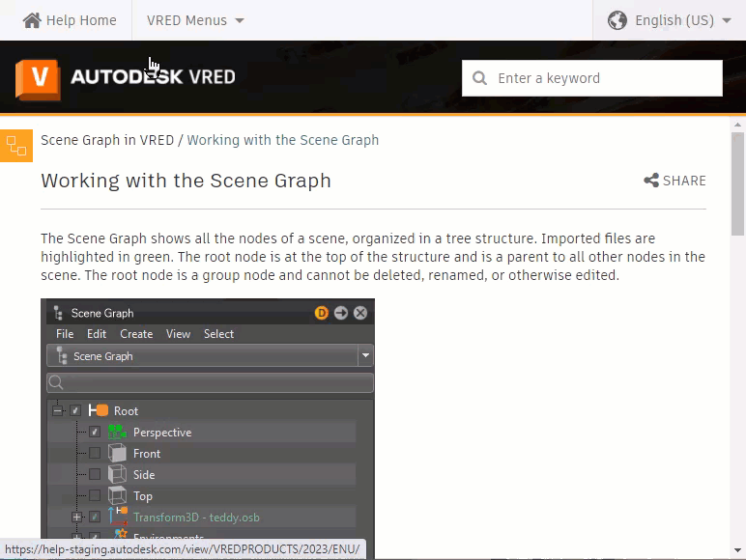Viewport: 746px width, 560px height.
Task: Toggle the Side checkbox
Action: point(95,474)
